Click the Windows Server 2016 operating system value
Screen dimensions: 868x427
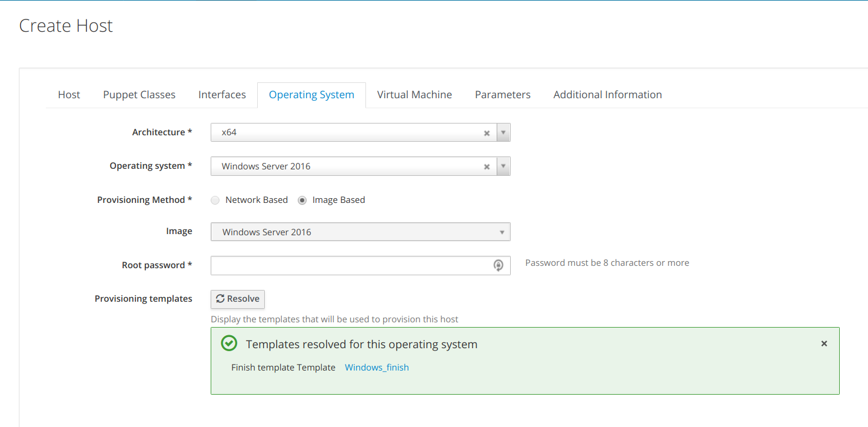click(266, 166)
